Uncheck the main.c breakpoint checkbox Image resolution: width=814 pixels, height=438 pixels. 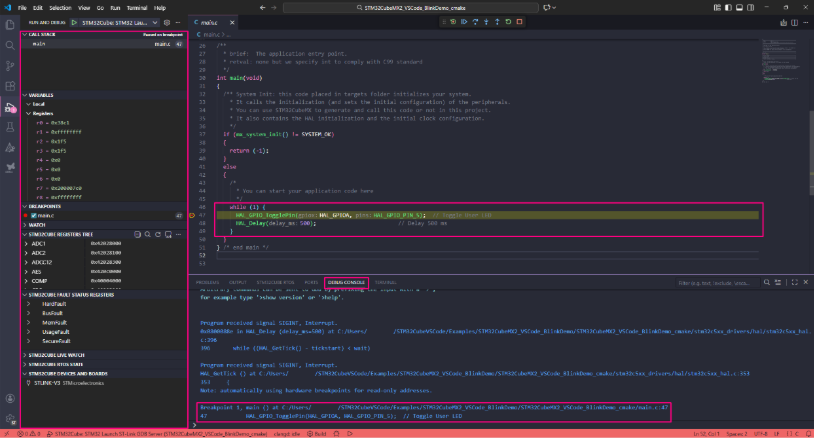[x=32, y=215]
